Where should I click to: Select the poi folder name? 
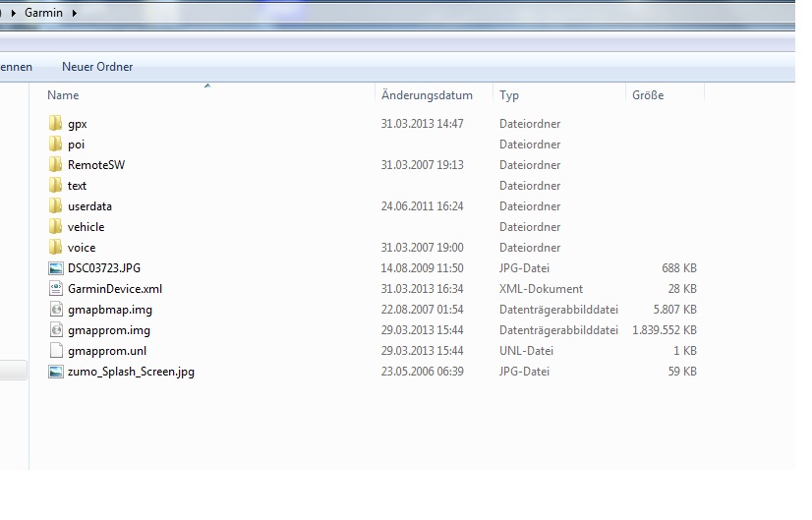point(76,144)
